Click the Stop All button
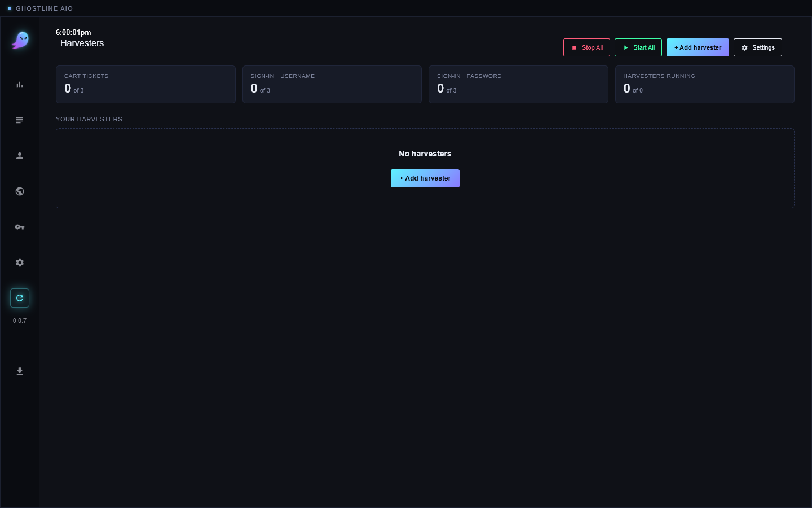The height and width of the screenshot is (508, 812). coord(586,47)
